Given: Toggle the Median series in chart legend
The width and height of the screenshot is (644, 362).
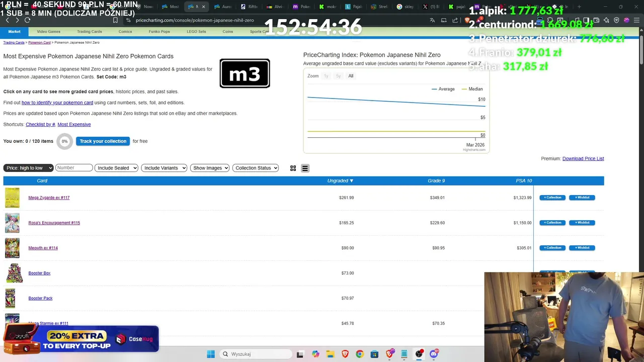Looking at the screenshot, I should click(472, 89).
